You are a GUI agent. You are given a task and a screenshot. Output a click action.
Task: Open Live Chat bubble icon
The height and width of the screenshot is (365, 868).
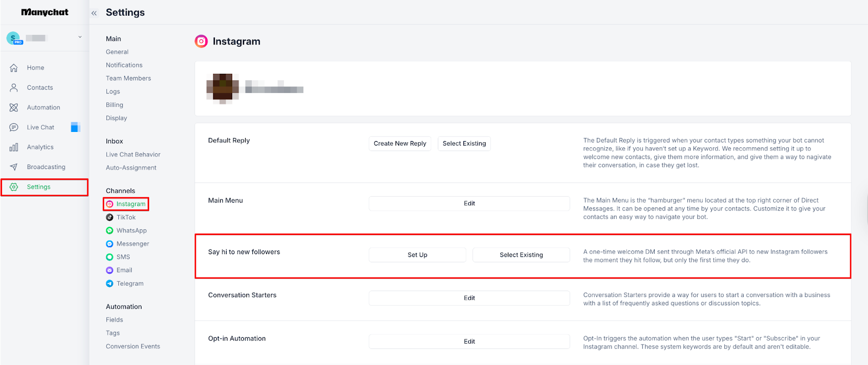[14, 128]
